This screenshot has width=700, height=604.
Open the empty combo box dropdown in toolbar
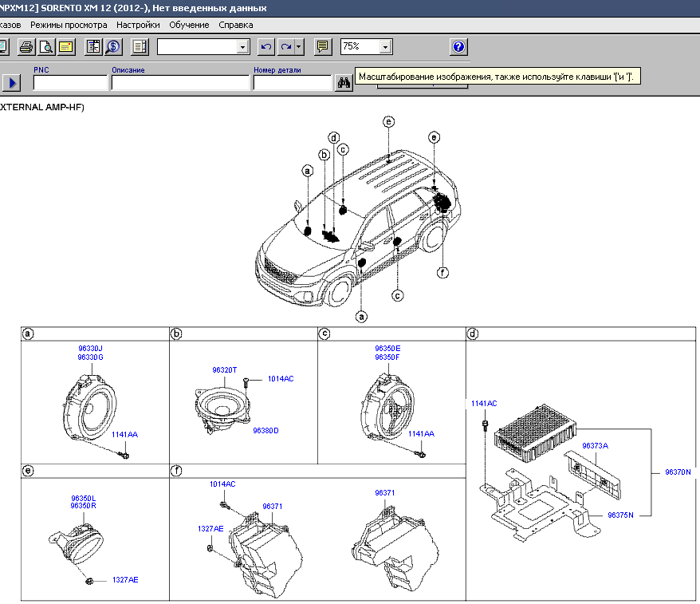click(x=243, y=47)
